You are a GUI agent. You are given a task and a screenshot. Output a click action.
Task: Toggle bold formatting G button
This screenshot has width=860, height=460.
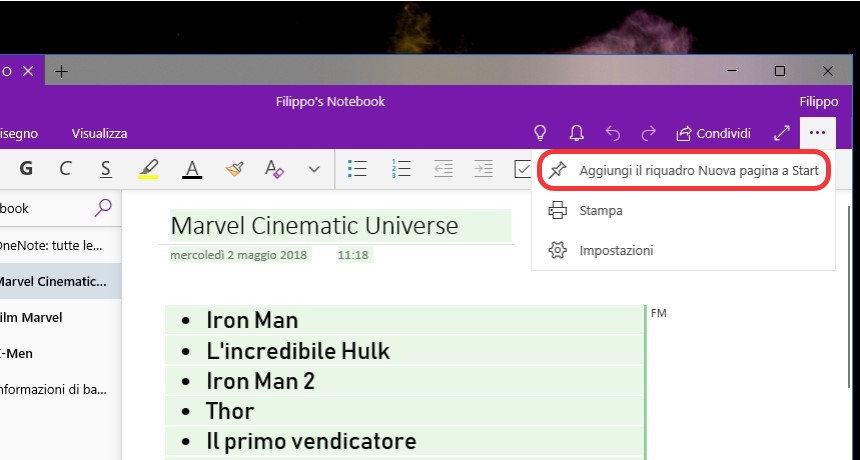click(x=26, y=168)
